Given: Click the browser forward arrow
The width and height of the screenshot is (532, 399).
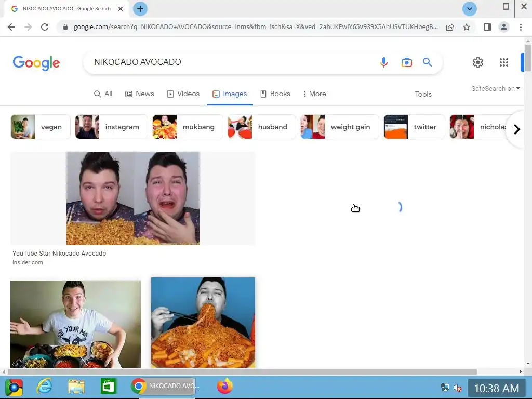Looking at the screenshot, I should point(28,27).
